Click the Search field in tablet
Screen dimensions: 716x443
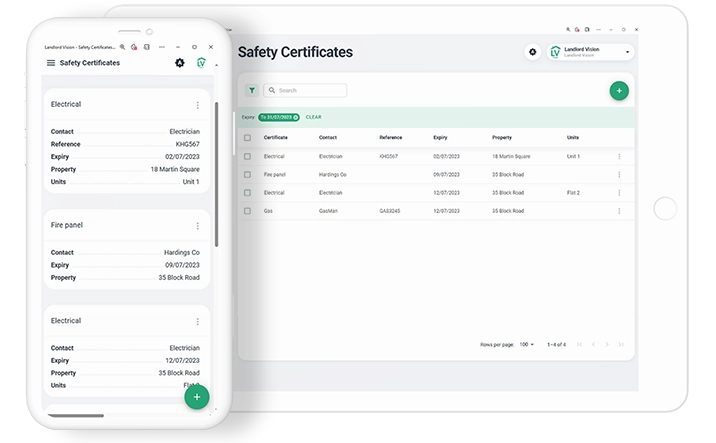[305, 90]
